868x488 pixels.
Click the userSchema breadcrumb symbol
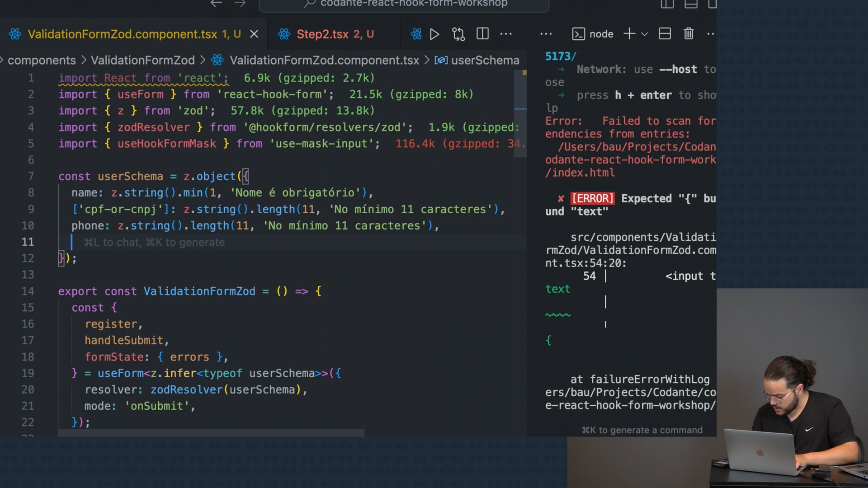click(x=485, y=60)
